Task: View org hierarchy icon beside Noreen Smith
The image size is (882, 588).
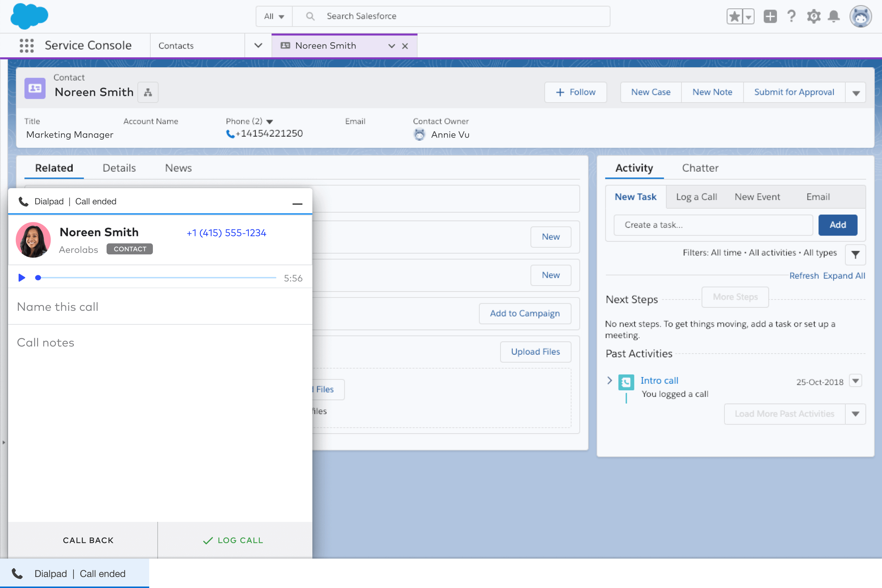Action: 148,92
